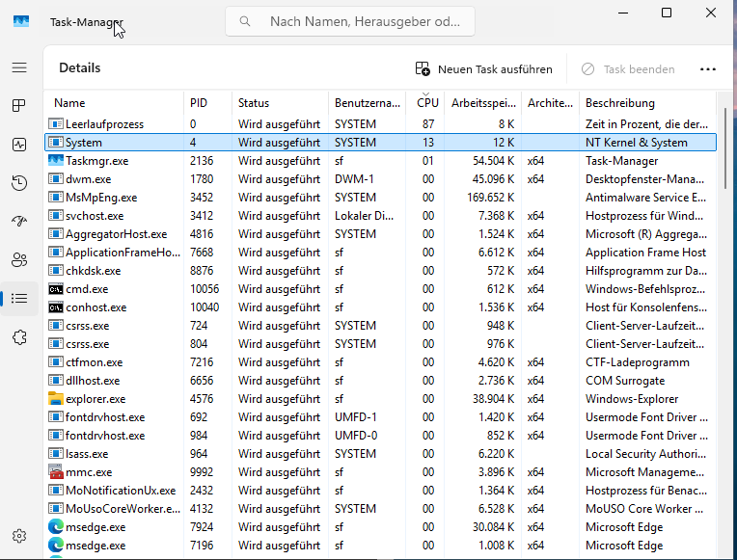Sort by the PID column header
This screenshot has height=560, width=737.
207,103
